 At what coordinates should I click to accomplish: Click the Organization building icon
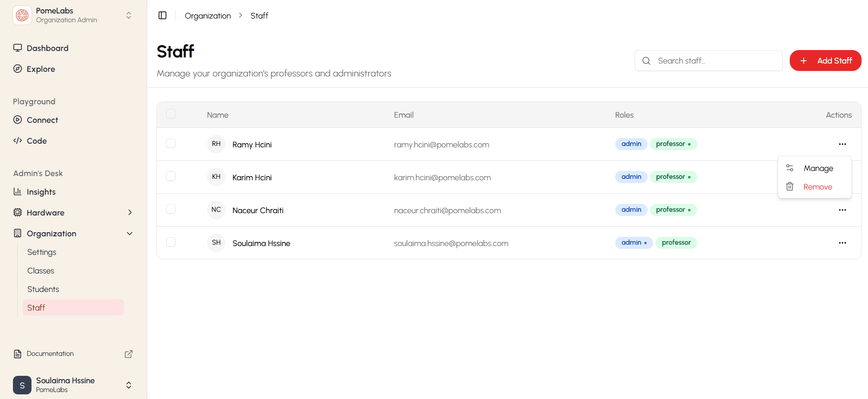tap(18, 233)
